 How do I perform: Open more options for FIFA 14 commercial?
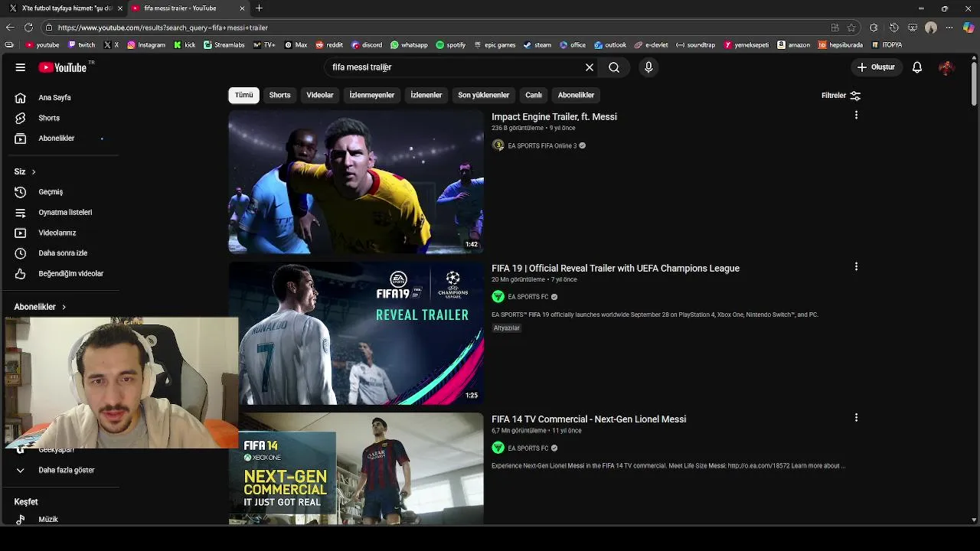[x=856, y=418]
